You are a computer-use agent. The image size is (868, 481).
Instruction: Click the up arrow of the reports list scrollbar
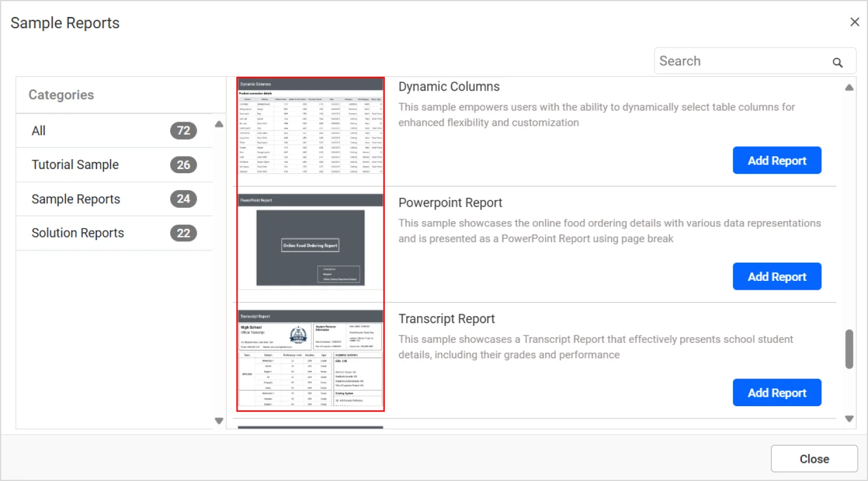849,86
